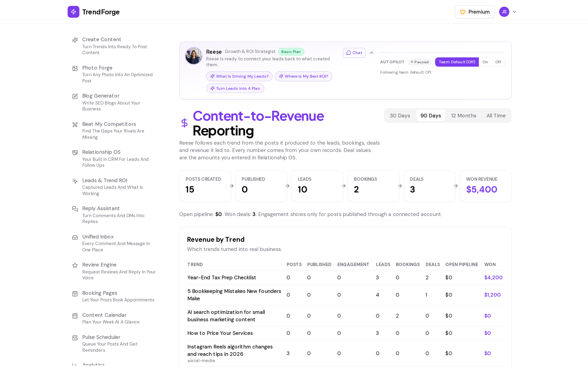
Task: Click the $4,200 won value
Action: point(493,277)
